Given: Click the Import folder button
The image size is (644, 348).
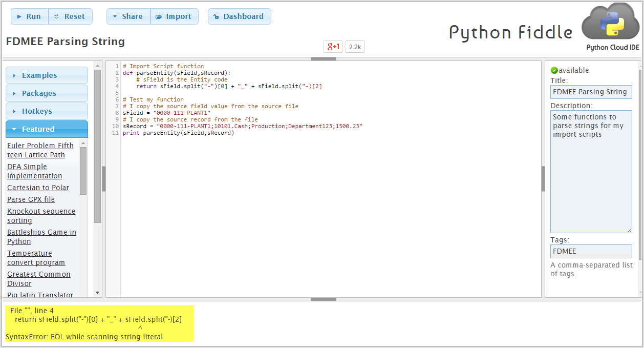Looking at the screenshot, I should pyautogui.click(x=174, y=16).
